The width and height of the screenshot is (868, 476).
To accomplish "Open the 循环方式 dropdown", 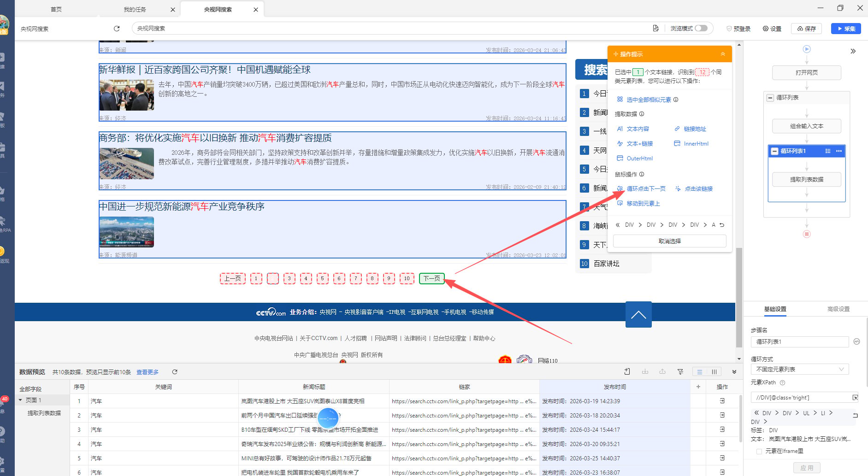I will [x=800, y=370].
